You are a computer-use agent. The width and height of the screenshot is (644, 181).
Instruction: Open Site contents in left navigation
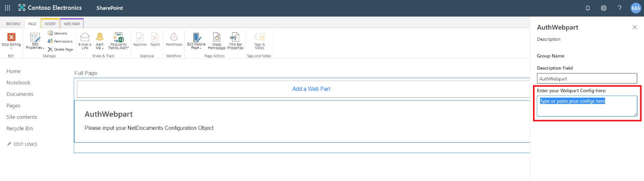pyautogui.click(x=22, y=117)
